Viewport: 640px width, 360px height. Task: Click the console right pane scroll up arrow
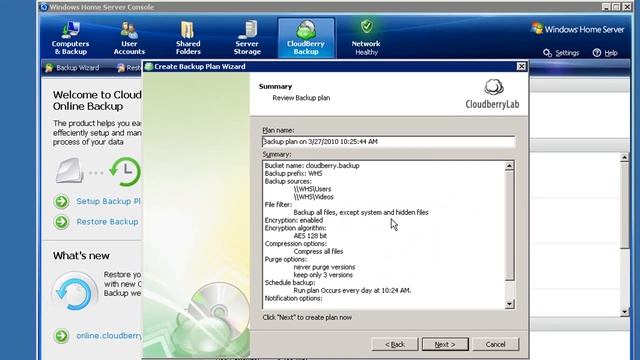(624, 157)
